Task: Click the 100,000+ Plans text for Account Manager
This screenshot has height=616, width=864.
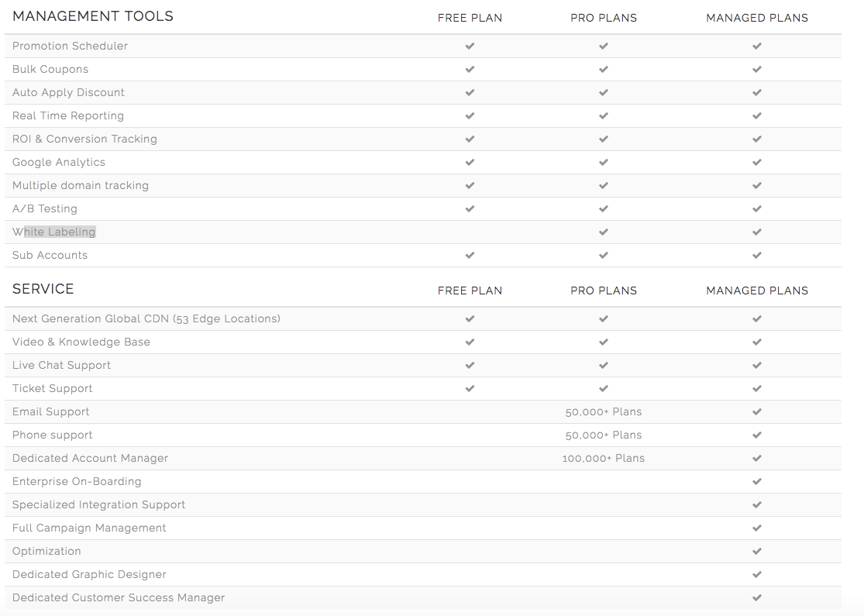Action: tap(604, 458)
